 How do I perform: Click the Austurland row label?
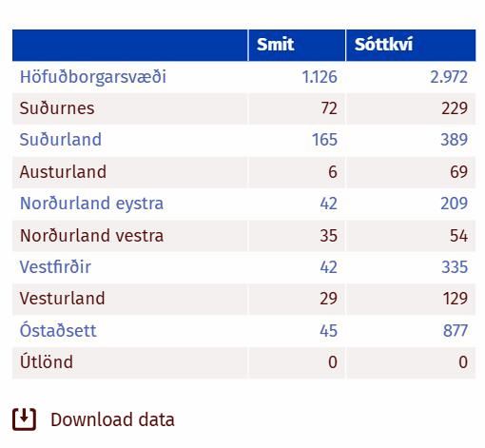(63, 172)
